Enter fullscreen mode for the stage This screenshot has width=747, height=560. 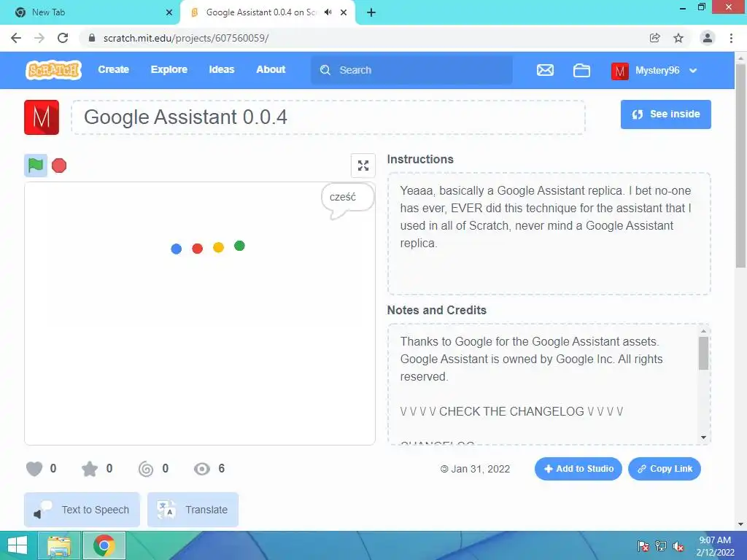pyautogui.click(x=363, y=166)
